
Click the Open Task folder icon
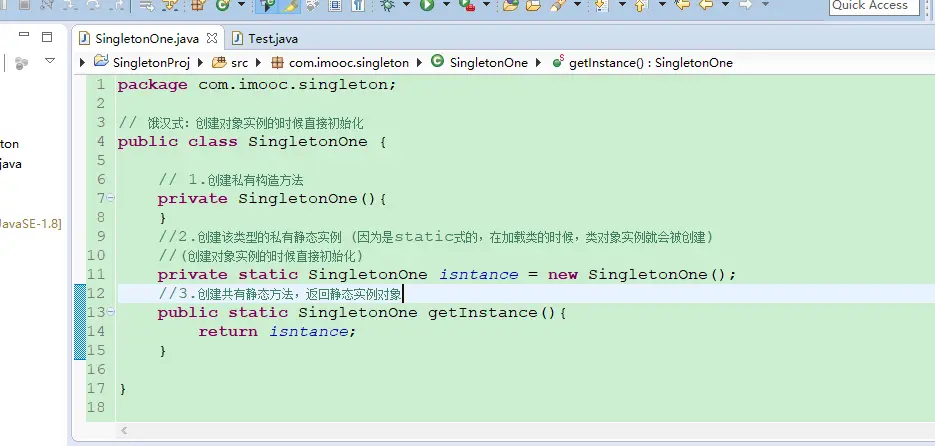pos(533,5)
